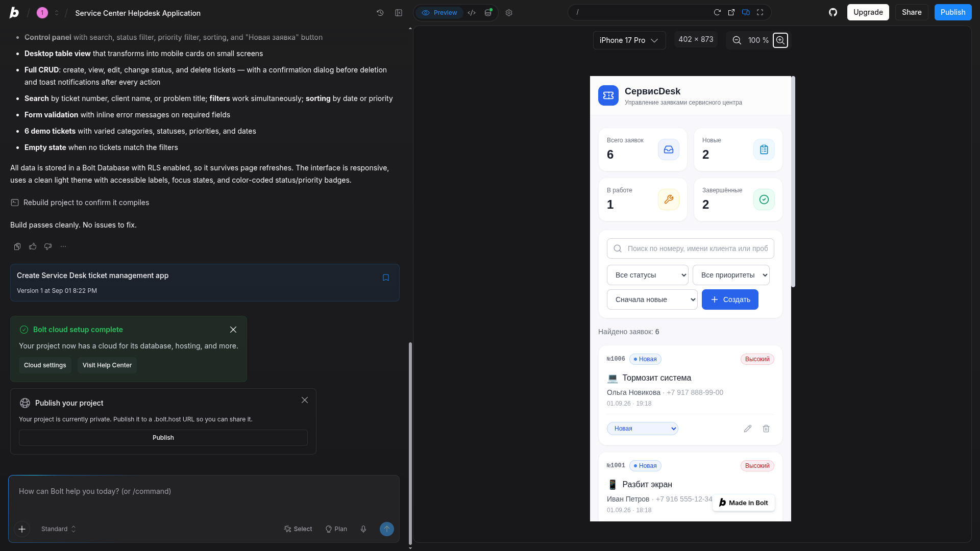The width and height of the screenshot is (980, 551).
Task: Send the chat message arrow button
Action: (x=387, y=529)
